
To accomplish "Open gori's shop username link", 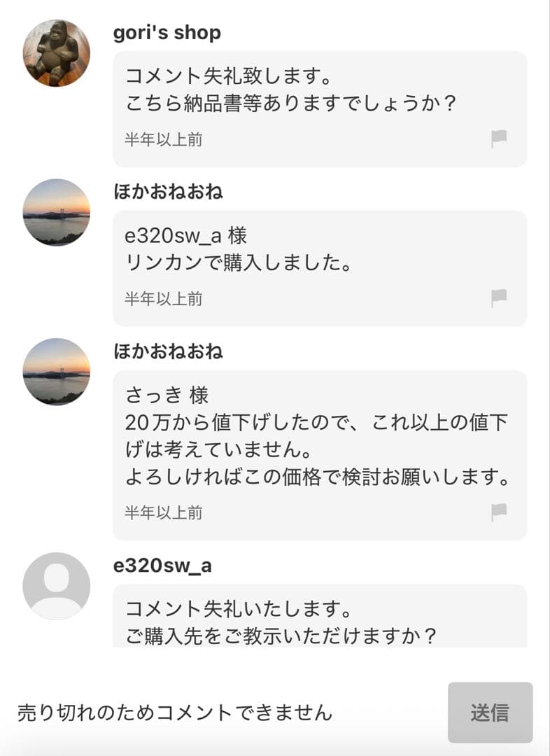I will tap(167, 33).
